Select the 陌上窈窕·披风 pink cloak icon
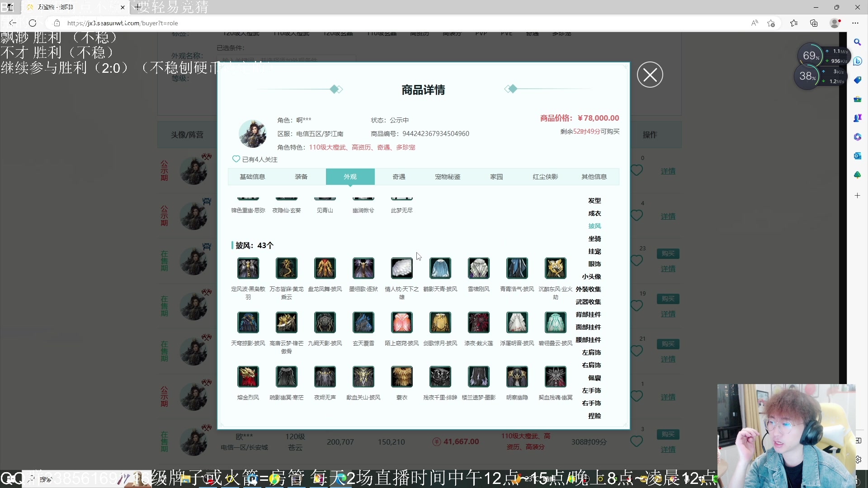 (402, 323)
